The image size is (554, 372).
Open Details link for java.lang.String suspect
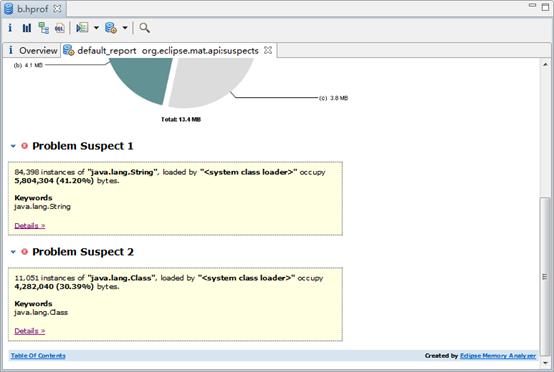tap(30, 225)
